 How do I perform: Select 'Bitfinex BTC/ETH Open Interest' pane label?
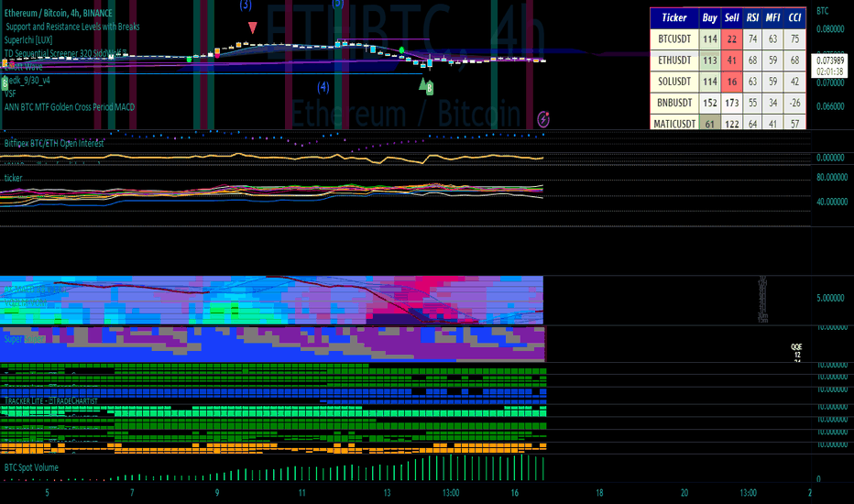pyautogui.click(x=54, y=143)
